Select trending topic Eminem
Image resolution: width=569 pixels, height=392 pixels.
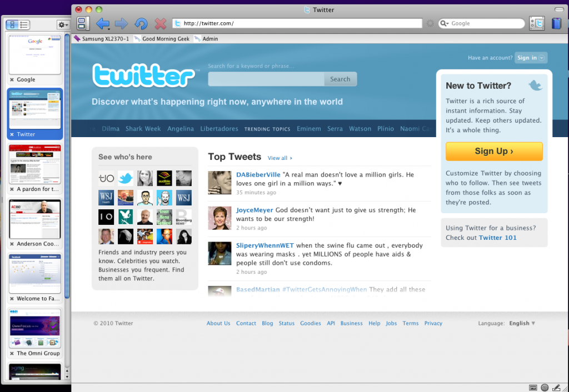[309, 129]
